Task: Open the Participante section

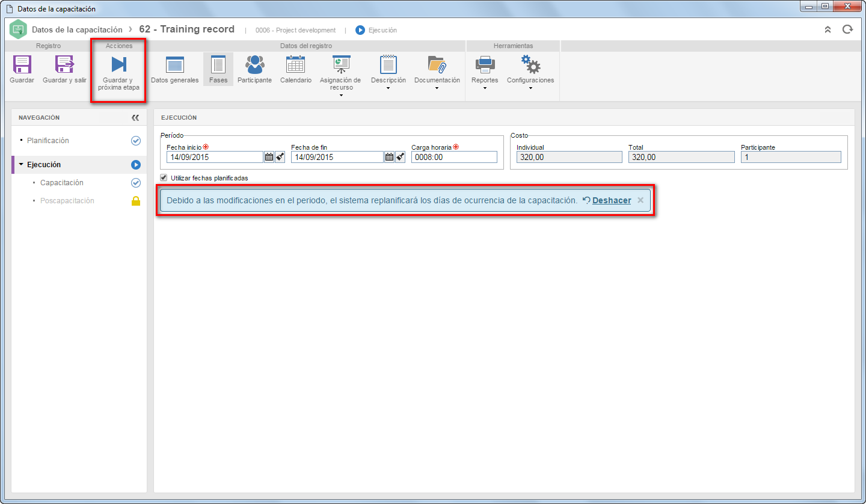Action: click(254, 69)
